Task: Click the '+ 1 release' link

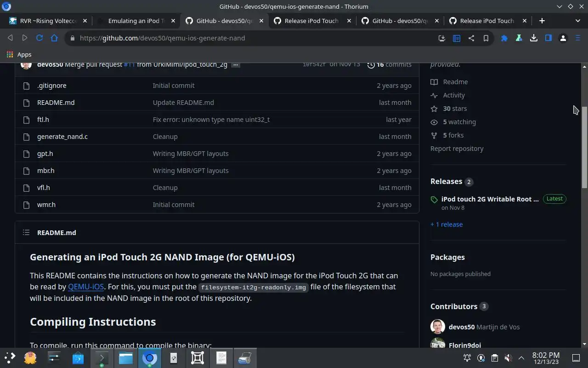Action: tap(447, 224)
